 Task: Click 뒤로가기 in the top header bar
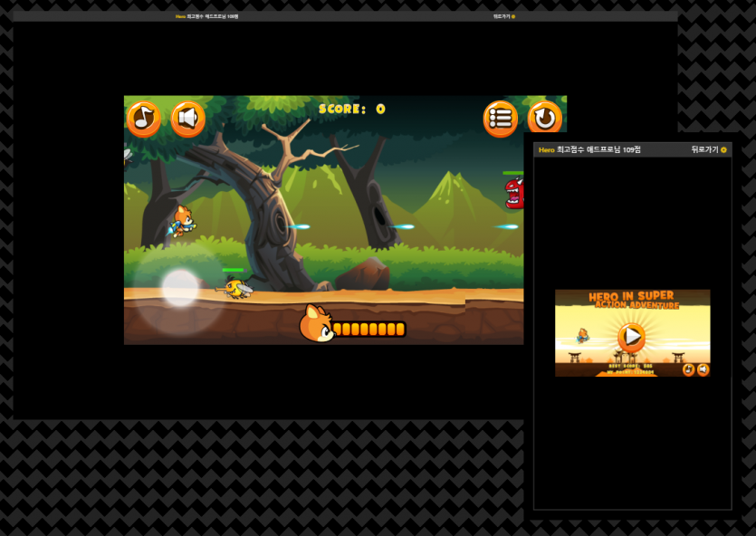pos(502,16)
